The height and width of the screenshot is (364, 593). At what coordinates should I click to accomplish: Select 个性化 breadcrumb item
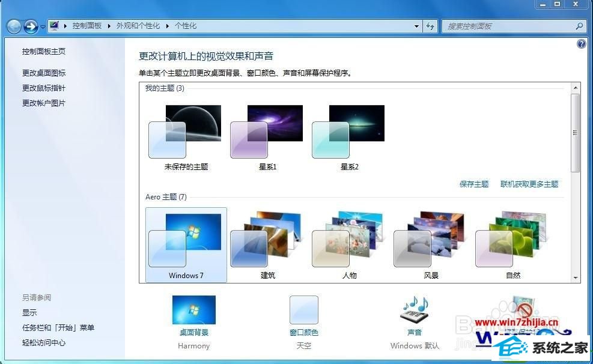pyautogui.click(x=186, y=26)
